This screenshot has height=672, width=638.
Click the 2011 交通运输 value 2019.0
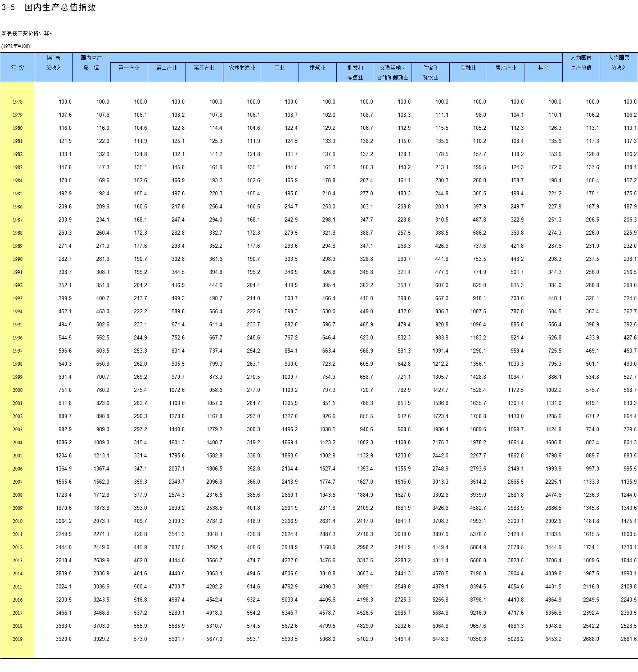tap(403, 534)
